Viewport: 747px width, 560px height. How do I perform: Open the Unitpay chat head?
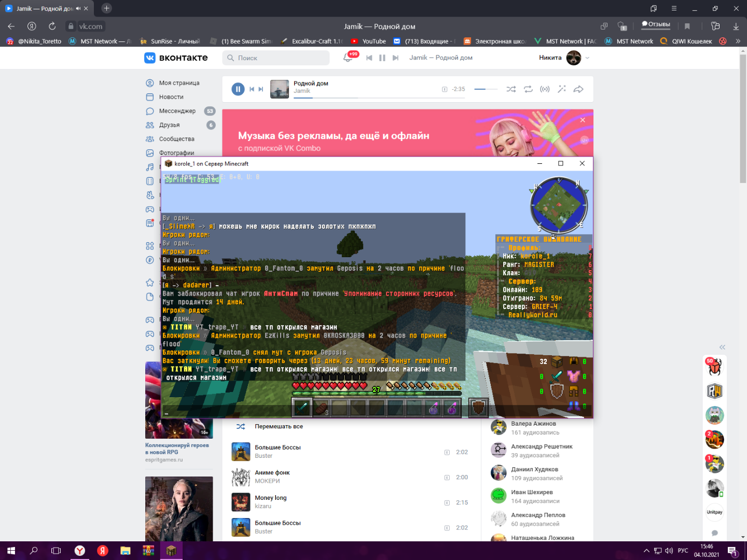[x=714, y=512]
